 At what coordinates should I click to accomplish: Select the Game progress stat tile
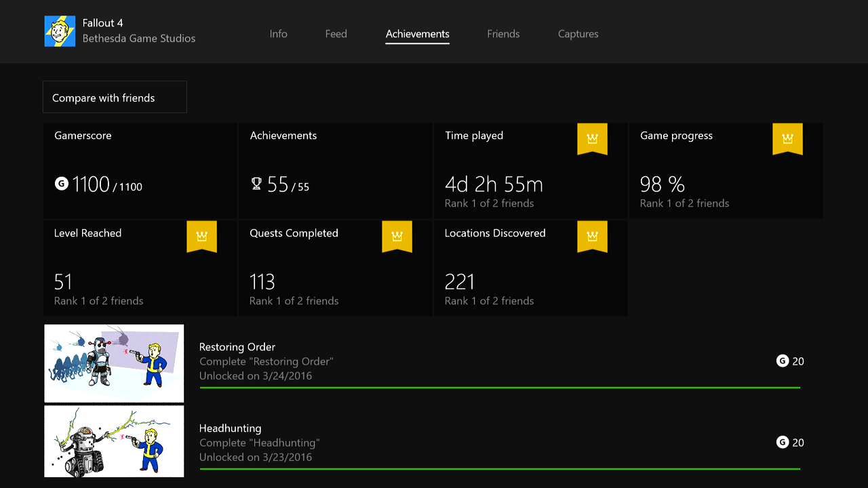726,171
